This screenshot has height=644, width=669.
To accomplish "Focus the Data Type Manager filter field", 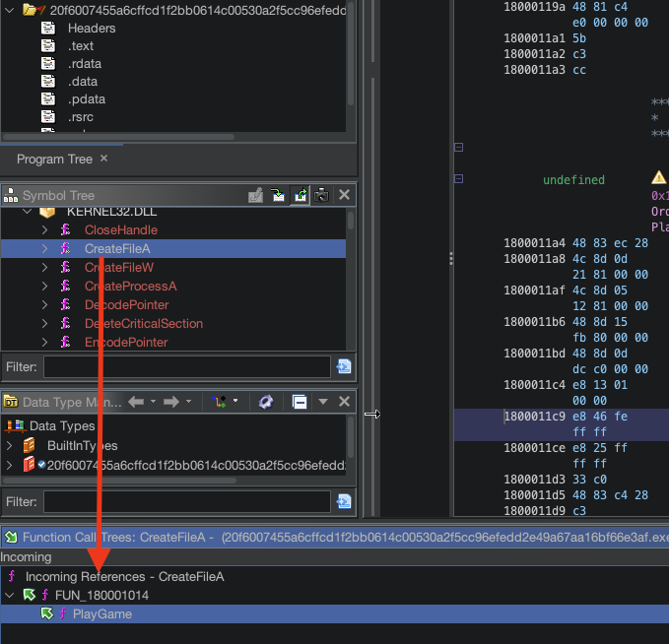I will pos(187,501).
